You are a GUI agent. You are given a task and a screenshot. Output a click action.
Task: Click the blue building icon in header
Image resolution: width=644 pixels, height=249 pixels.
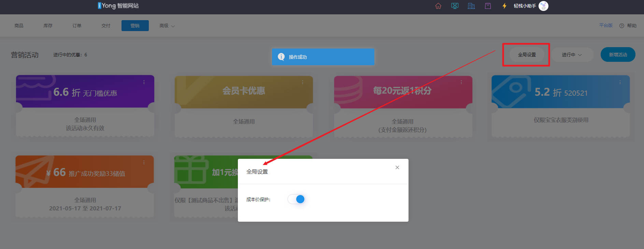(x=471, y=6)
